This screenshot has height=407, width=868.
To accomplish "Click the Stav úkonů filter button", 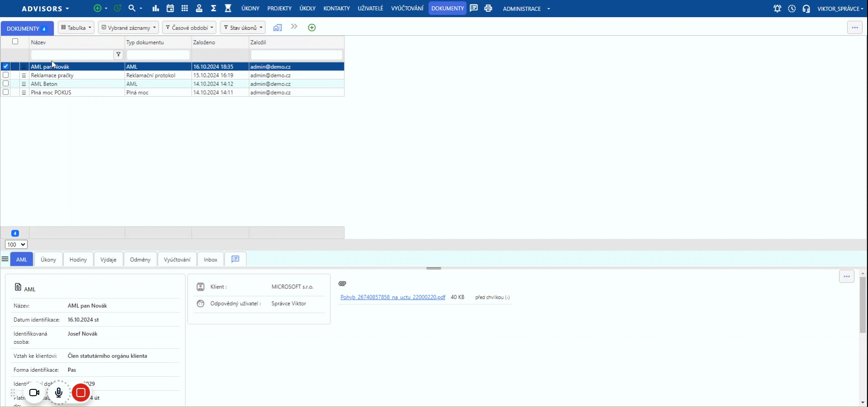I will click(243, 28).
